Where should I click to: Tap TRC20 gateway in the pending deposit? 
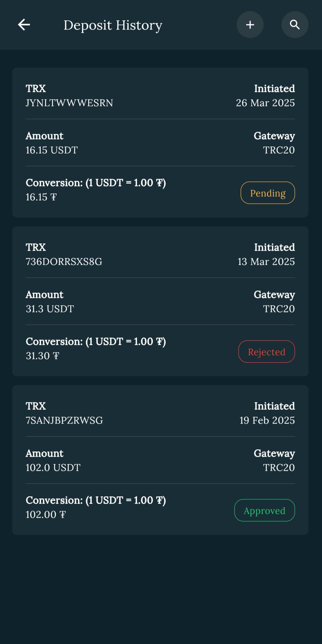coord(279,150)
